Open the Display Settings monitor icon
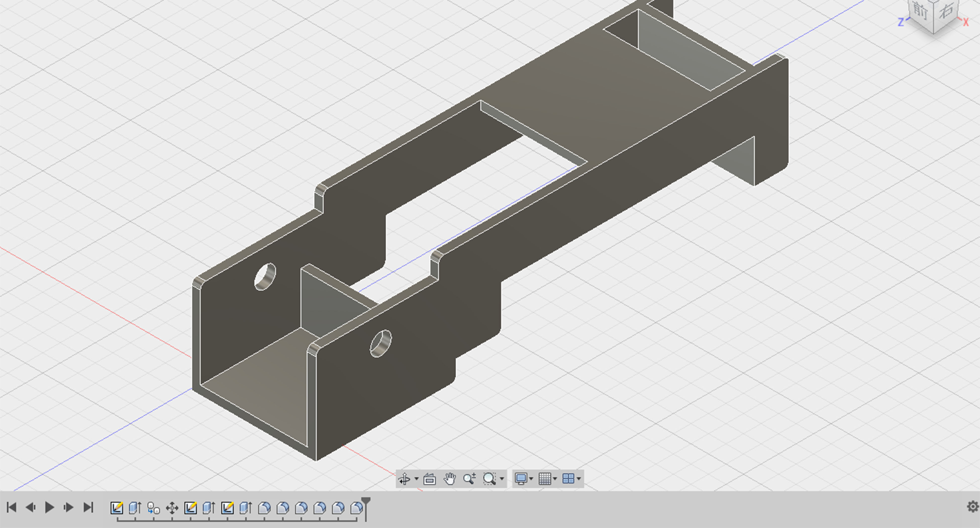 (521, 479)
